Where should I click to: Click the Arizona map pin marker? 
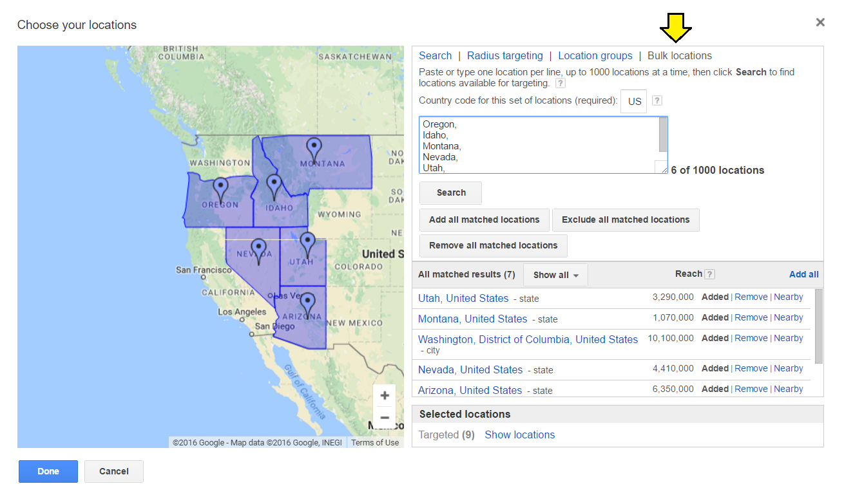(x=307, y=304)
